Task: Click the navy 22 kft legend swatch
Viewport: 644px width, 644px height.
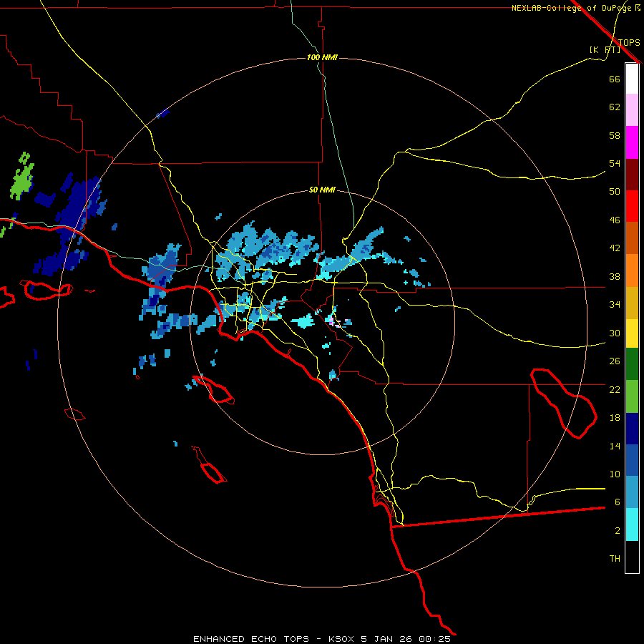Action: 631,429
